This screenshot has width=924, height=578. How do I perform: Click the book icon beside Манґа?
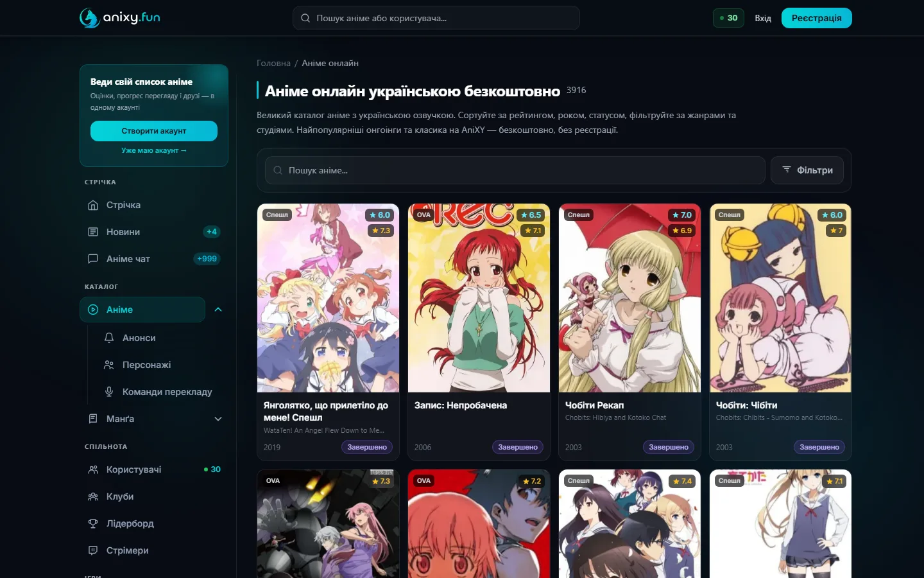pos(93,419)
